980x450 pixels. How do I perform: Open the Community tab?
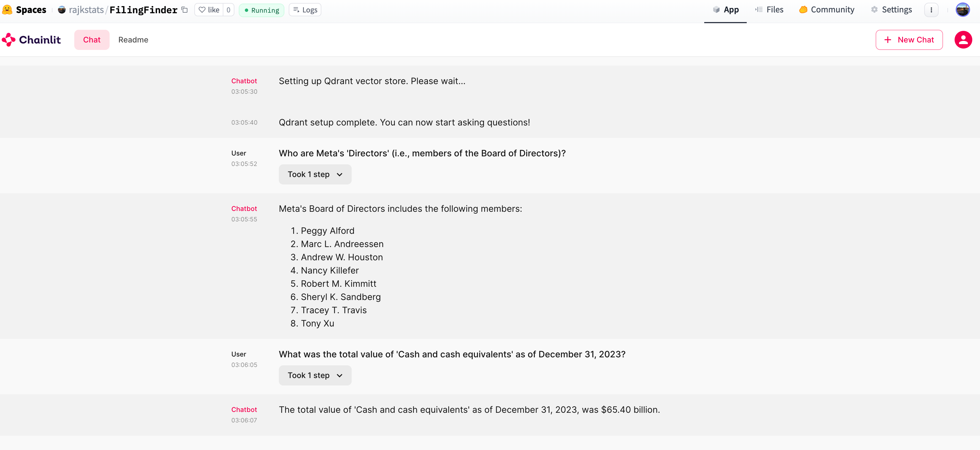827,10
